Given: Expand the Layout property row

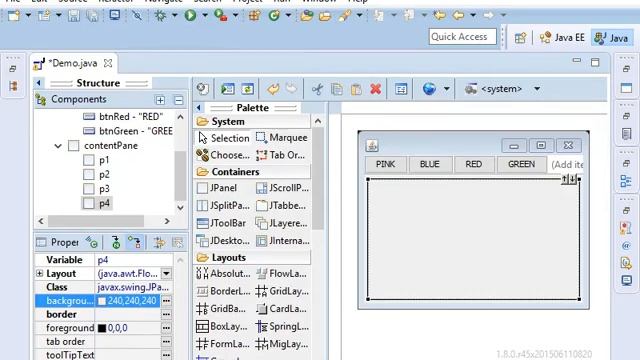Looking at the screenshot, I should [40, 273].
